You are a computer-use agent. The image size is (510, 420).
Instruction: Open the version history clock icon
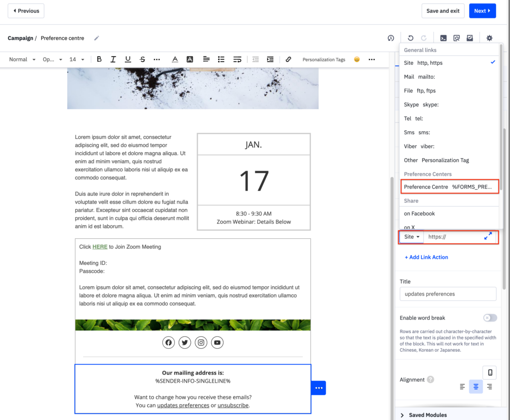point(391,38)
